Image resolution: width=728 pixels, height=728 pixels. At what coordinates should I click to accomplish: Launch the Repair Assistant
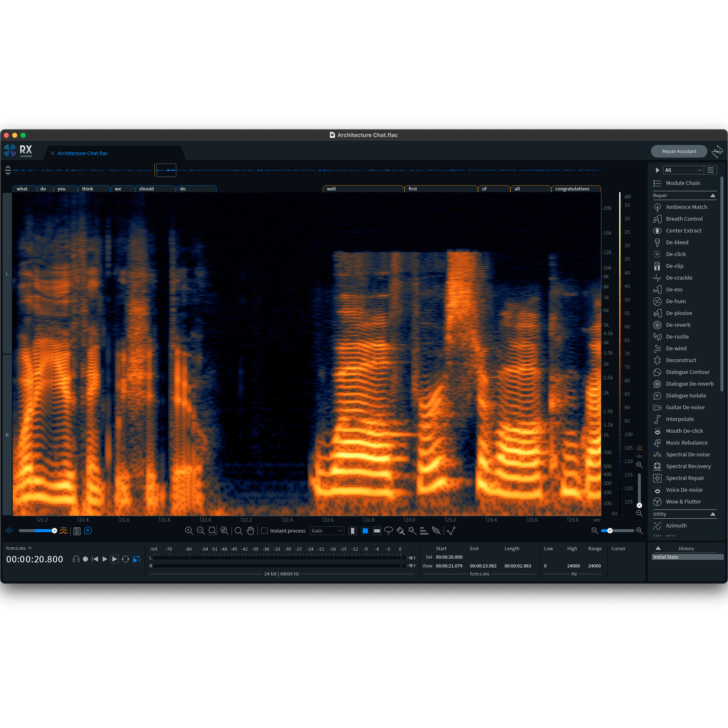click(679, 151)
